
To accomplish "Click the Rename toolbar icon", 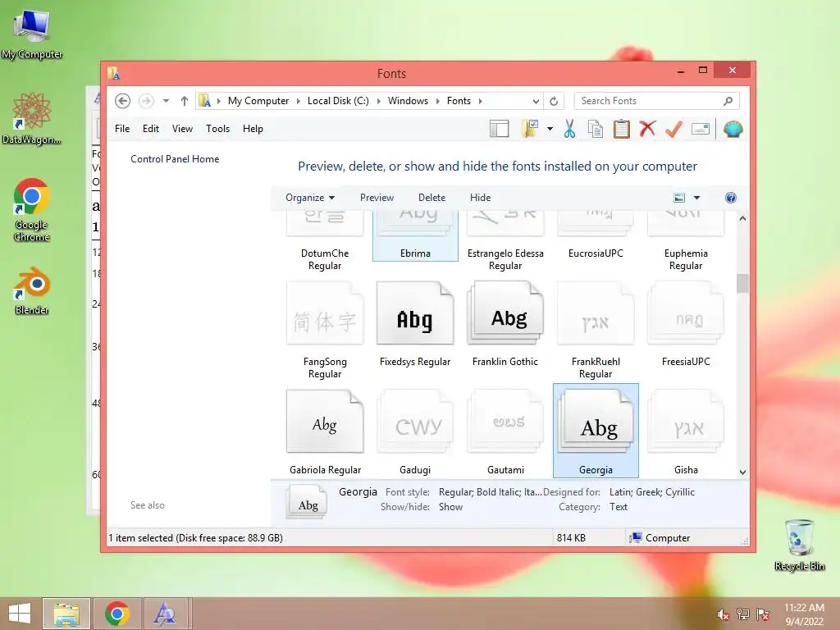I will (x=701, y=129).
